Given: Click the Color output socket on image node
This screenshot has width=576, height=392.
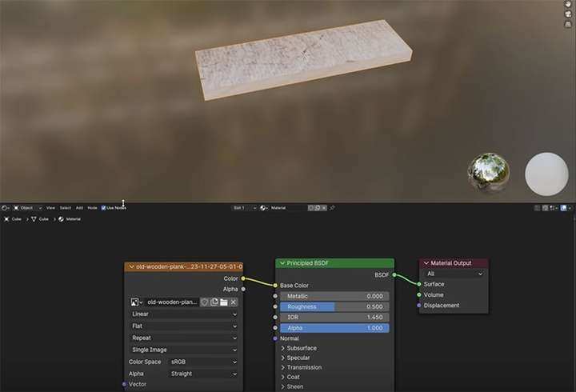Looking at the screenshot, I should click(243, 278).
